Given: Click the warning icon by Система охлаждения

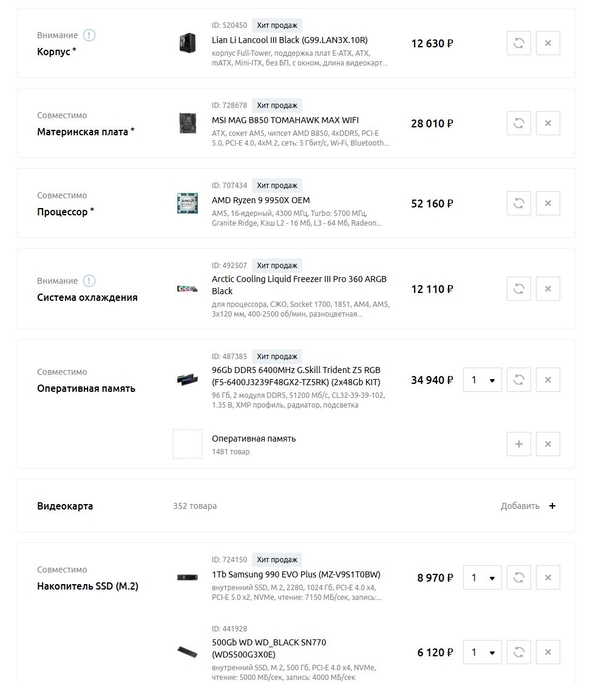Looking at the screenshot, I should point(89,281).
